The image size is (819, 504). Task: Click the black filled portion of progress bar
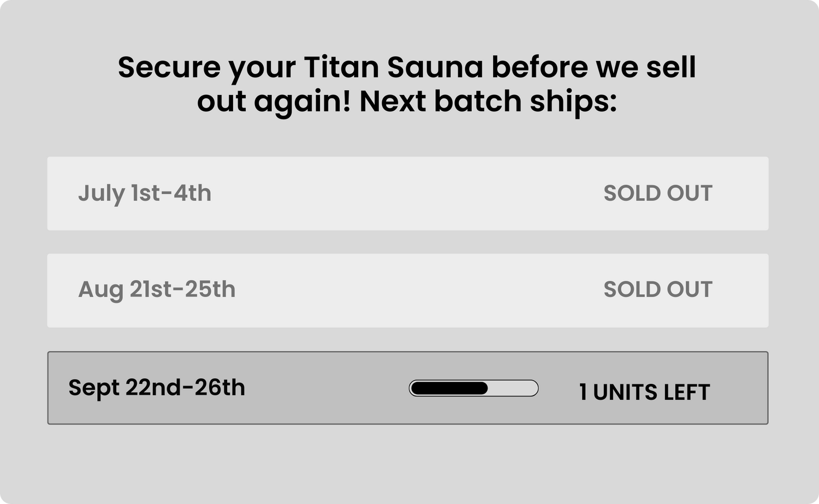tap(449, 388)
